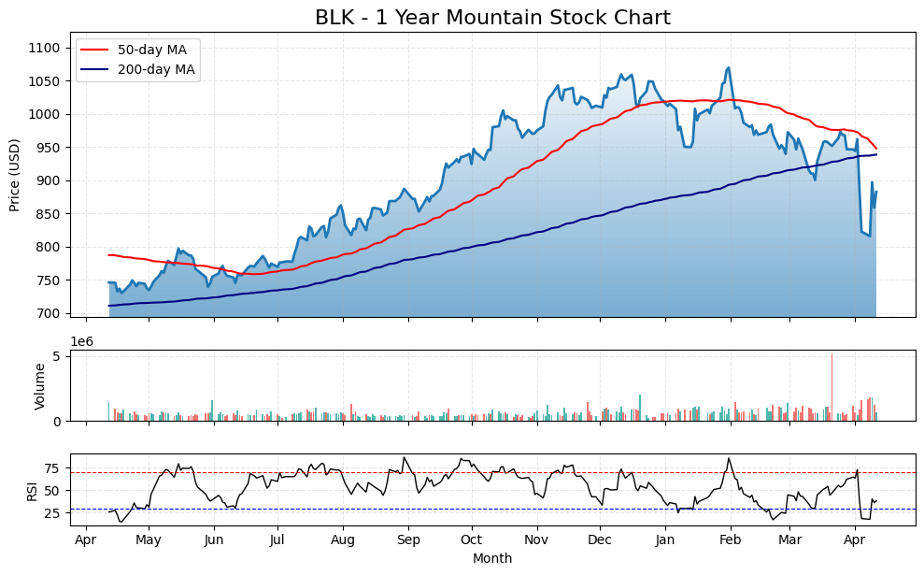Click the 800 price tick label
Viewport: 924px width, 575px height.
pos(49,247)
